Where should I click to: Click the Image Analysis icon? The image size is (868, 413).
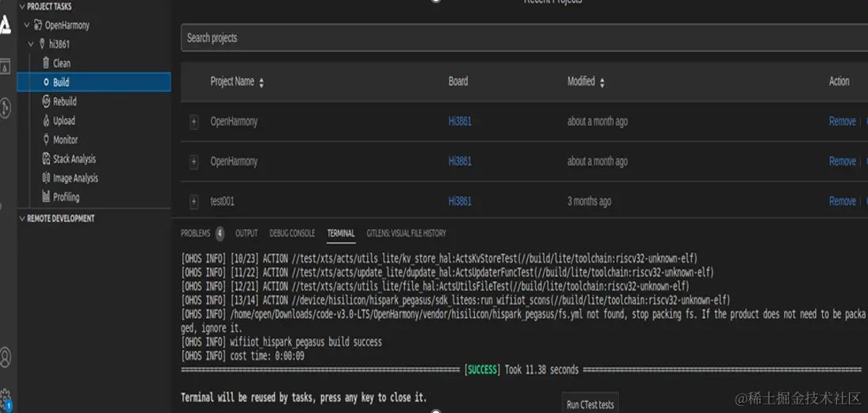[47, 178]
